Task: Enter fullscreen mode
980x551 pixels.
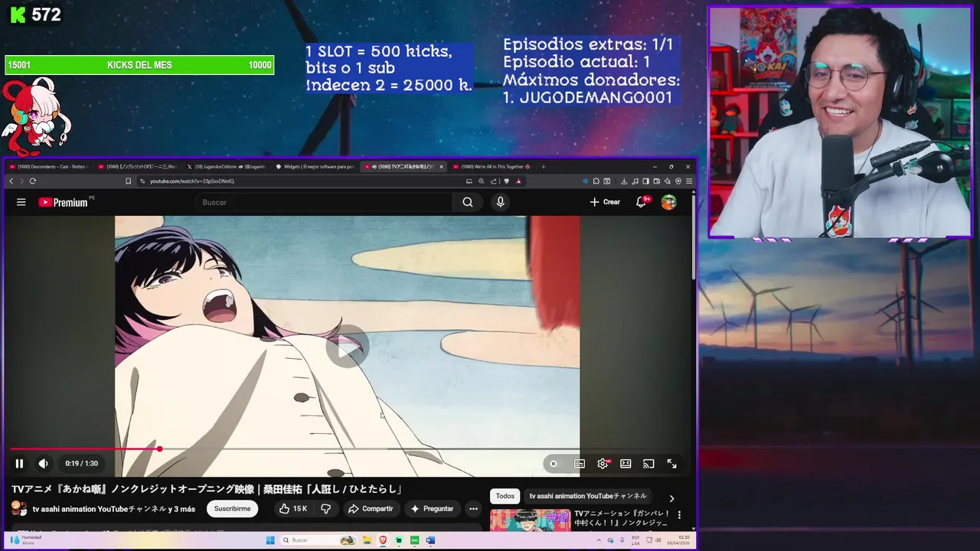Action: tap(671, 464)
